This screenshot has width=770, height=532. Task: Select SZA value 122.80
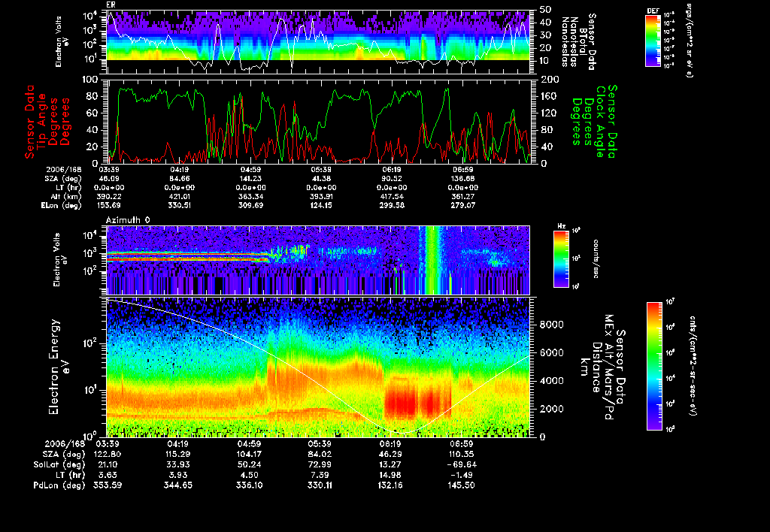(x=107, y=454)
